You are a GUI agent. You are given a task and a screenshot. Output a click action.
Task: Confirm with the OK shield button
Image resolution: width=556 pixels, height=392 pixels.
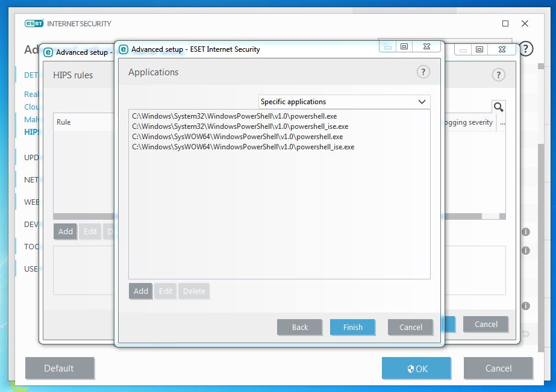pos(416,369)
